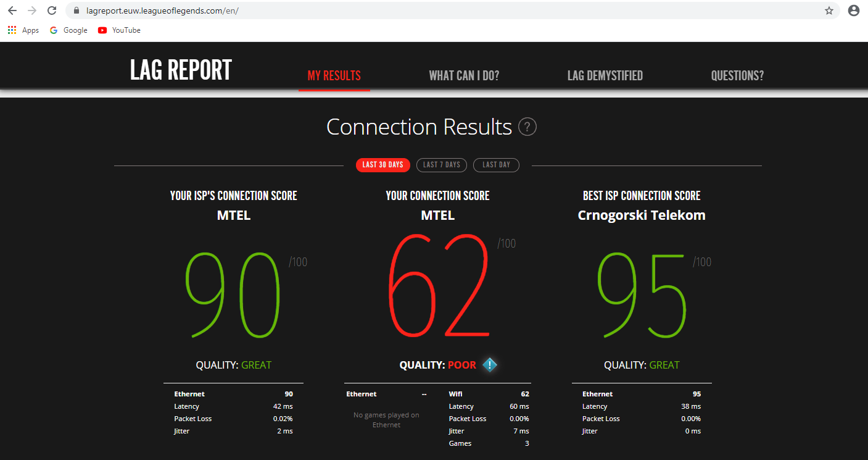Click the YOUR CONNECTION SCORE heading
This screenshot has width=868, height=460.
pos(437,196)
